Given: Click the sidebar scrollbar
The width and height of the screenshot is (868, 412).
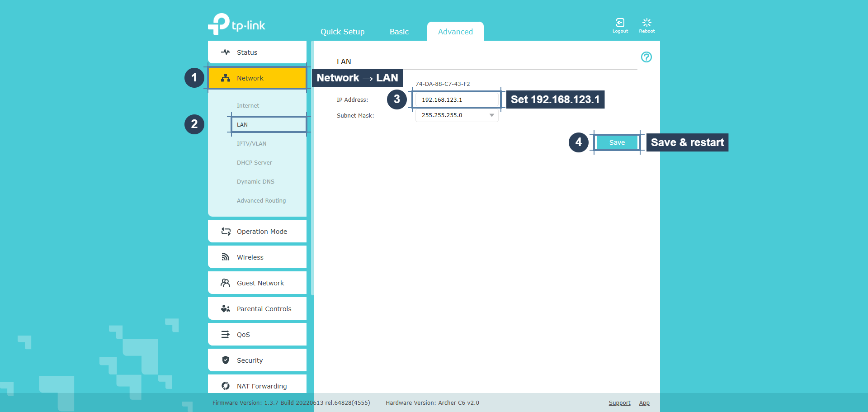Looking at the screenshot, I should tap(312, 167).
